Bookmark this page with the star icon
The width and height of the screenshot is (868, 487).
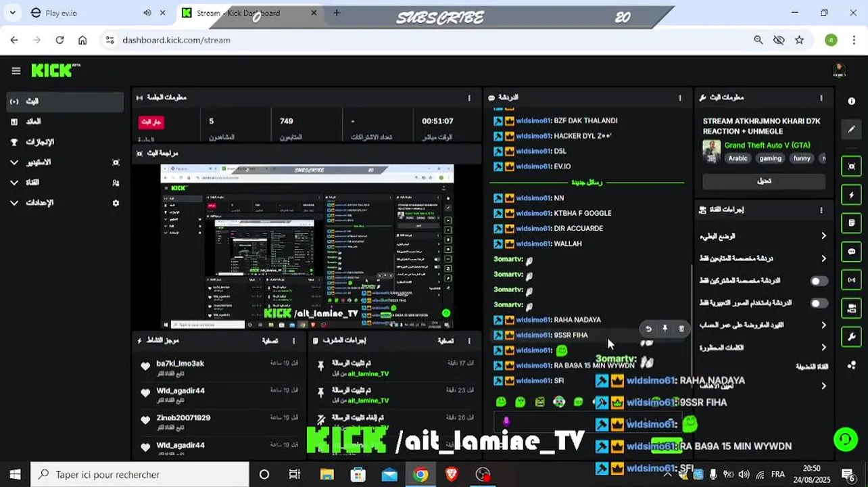point(800,40)
